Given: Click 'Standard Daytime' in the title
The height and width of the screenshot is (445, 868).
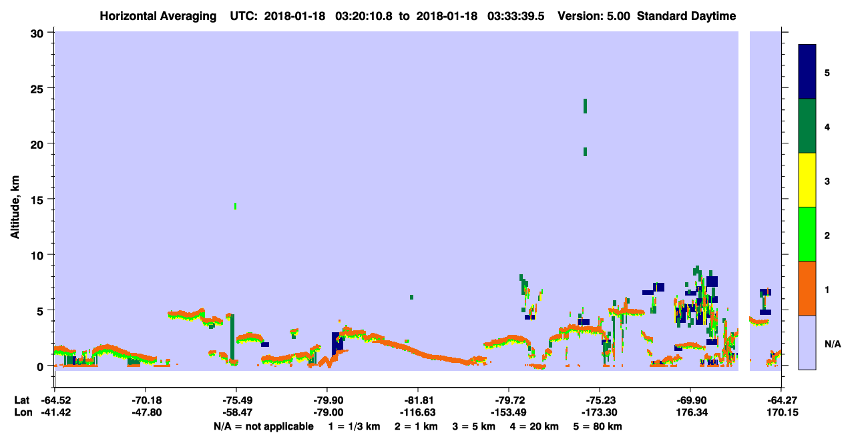Looking at the screenshot, I should [686, 16].
